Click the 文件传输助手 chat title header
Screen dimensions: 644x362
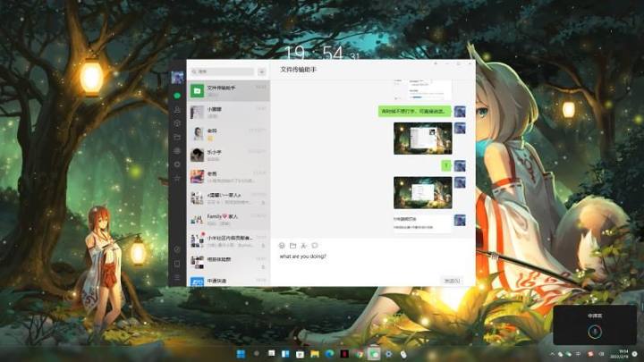(x=299, y=70)
